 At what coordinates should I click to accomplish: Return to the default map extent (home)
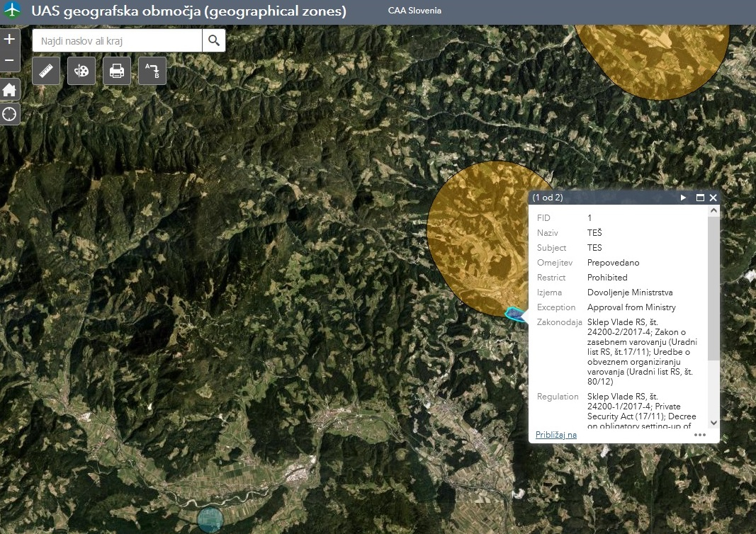(x=9, y=90)
